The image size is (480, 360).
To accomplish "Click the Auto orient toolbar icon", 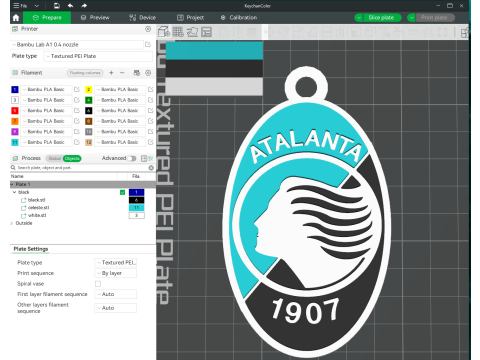I will pyautogui.click(x=192, y=32).
